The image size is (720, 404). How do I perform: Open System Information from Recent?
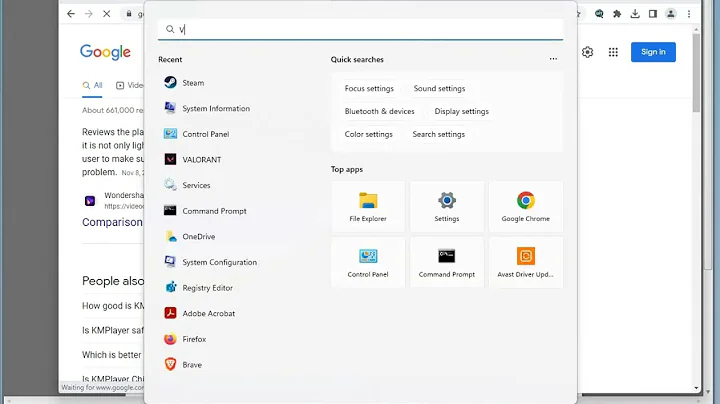click(x=207, y=108)
